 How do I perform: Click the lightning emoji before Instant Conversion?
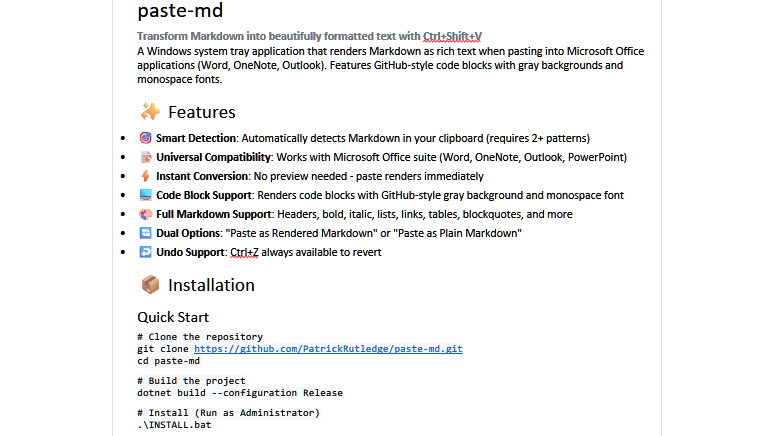click(x=146, y=176)
